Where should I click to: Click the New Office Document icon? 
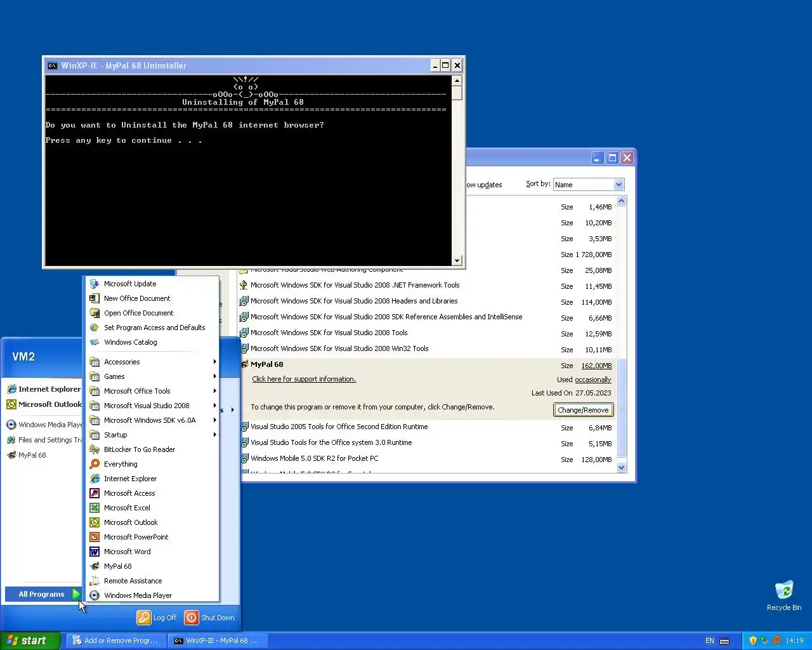(95, 298)
